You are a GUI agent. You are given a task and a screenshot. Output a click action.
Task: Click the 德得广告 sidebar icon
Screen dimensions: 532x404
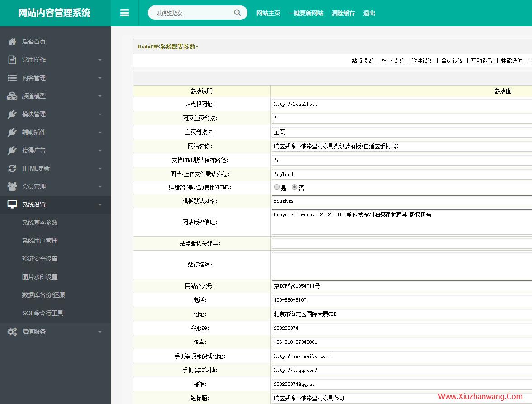point(12,150)
